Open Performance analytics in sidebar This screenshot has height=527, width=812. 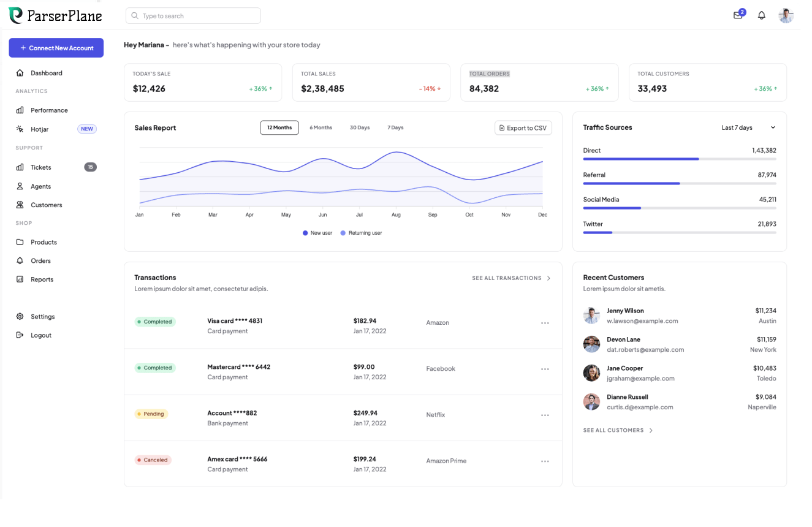tap(49, 110)
